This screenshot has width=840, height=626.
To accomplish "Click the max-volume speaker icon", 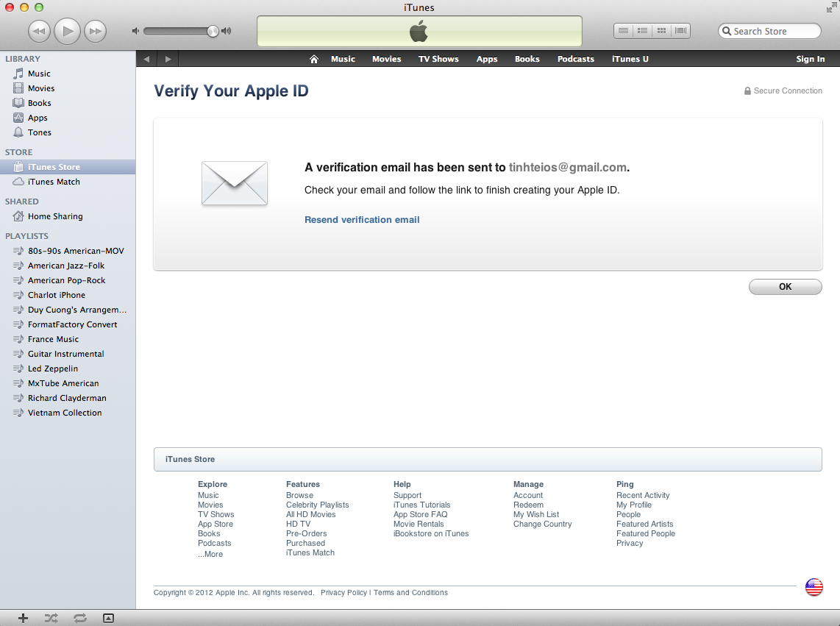I will pyautogui.click(x=226, y=31).
